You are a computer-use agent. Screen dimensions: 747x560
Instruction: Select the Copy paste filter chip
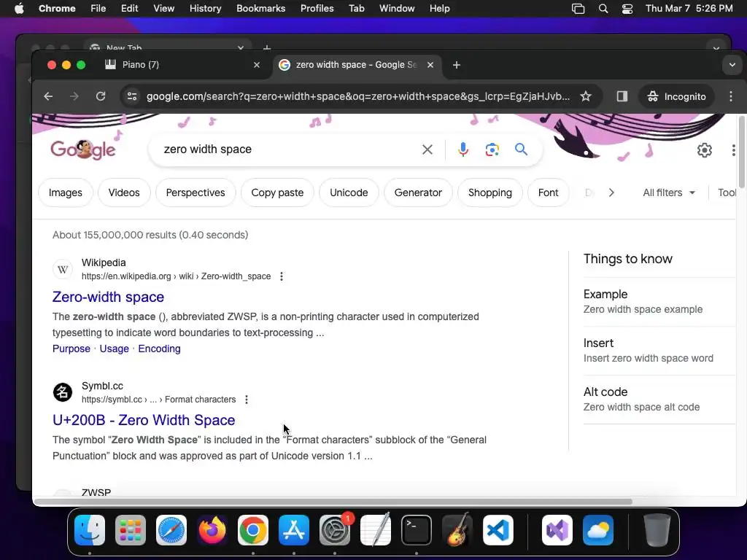pos(277,192)
